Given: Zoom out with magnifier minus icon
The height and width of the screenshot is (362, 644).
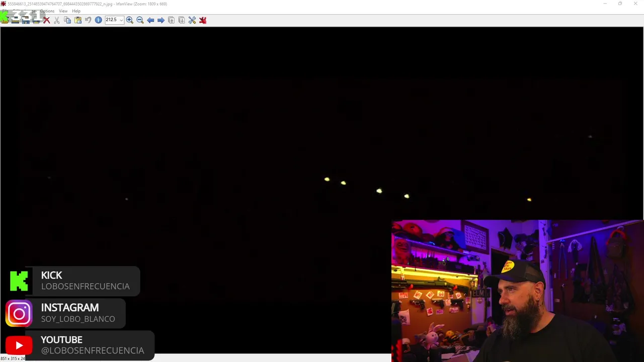Looking at the screenshot, I should [140, 20].
